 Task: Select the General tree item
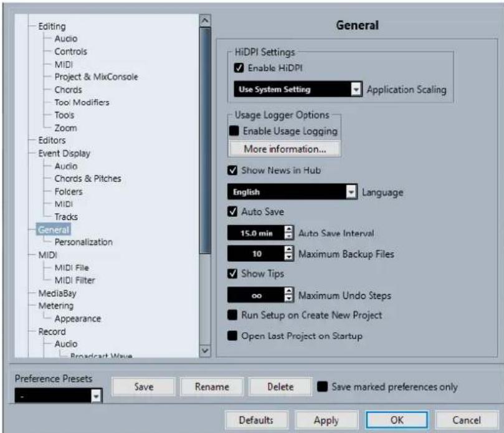pos(54,229)
